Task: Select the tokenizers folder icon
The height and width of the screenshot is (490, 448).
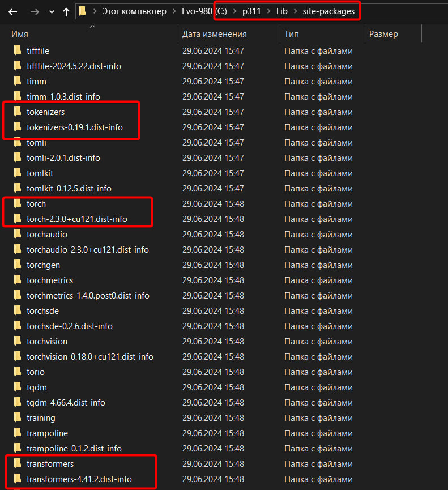Action: point(18,112)
